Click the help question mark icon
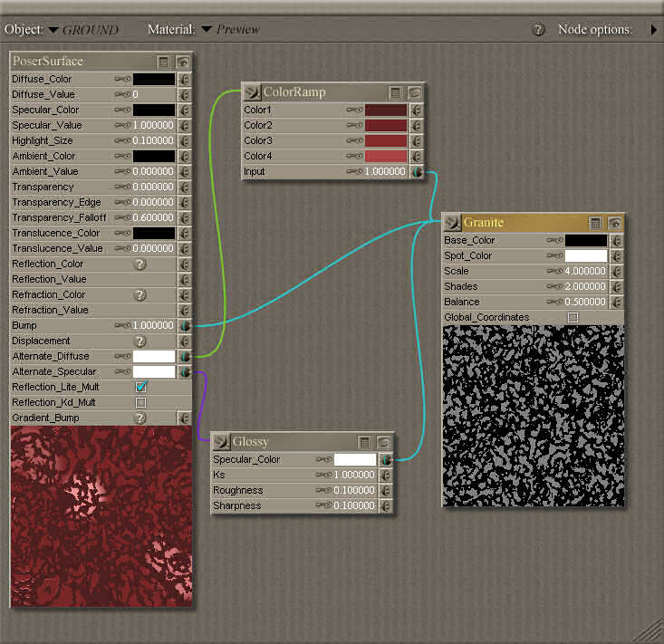The image size is (664, 644). 538,30
